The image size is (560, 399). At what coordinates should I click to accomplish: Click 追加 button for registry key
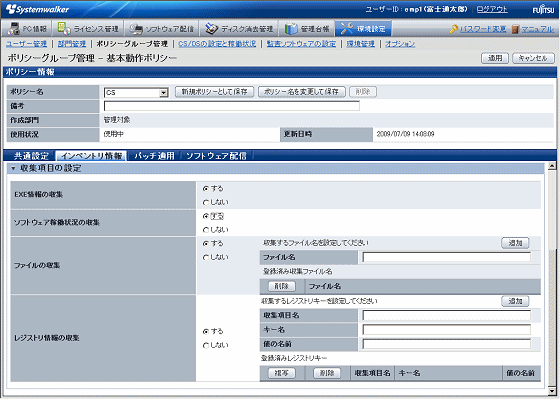pos(515,301)
